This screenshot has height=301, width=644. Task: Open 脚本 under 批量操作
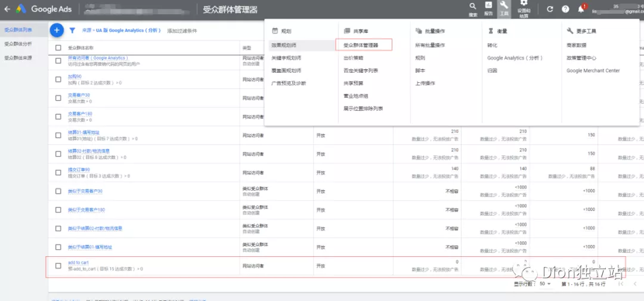coord(420,70)
